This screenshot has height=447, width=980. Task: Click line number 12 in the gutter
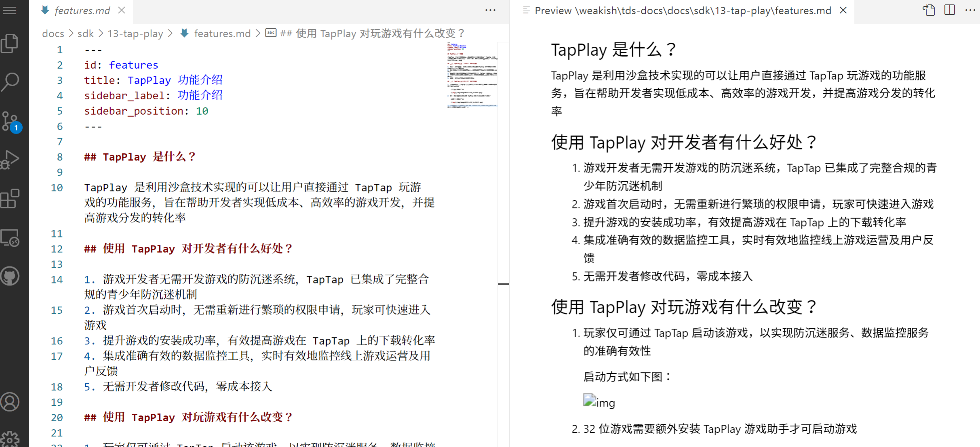tap(57, 249)
